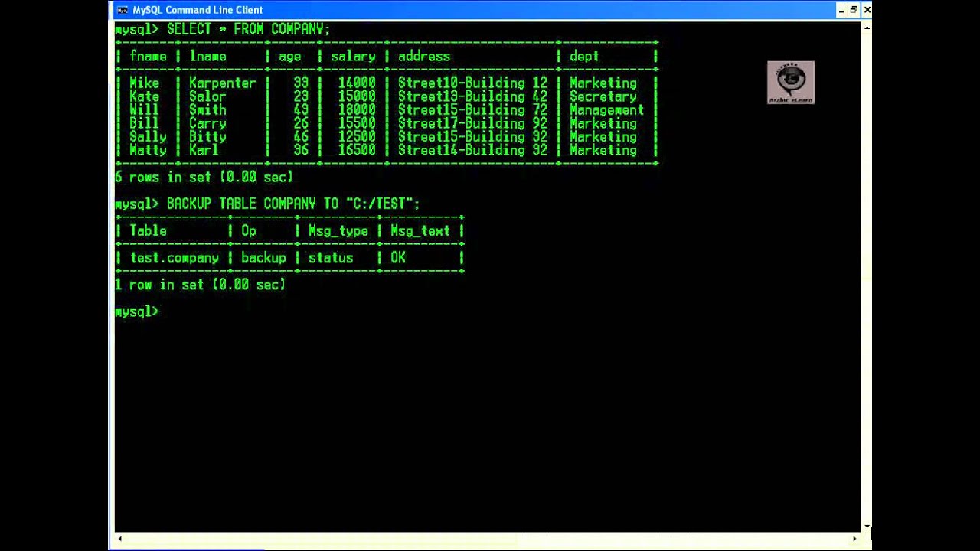Image resolution: width=980 pixels, height=551 pixels.
Task: Click the Karl last name cell
Action: 204,150
